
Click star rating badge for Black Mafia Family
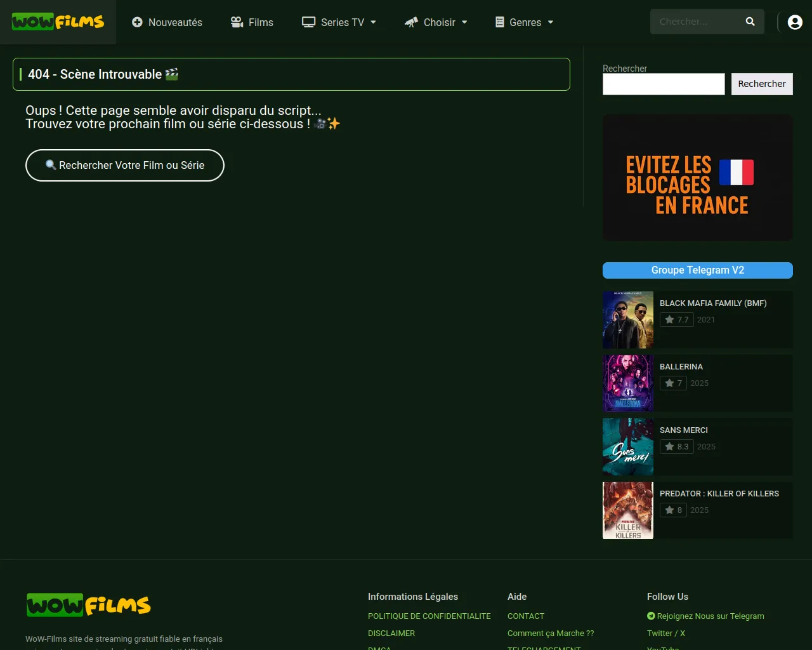[x=676, y=320]
